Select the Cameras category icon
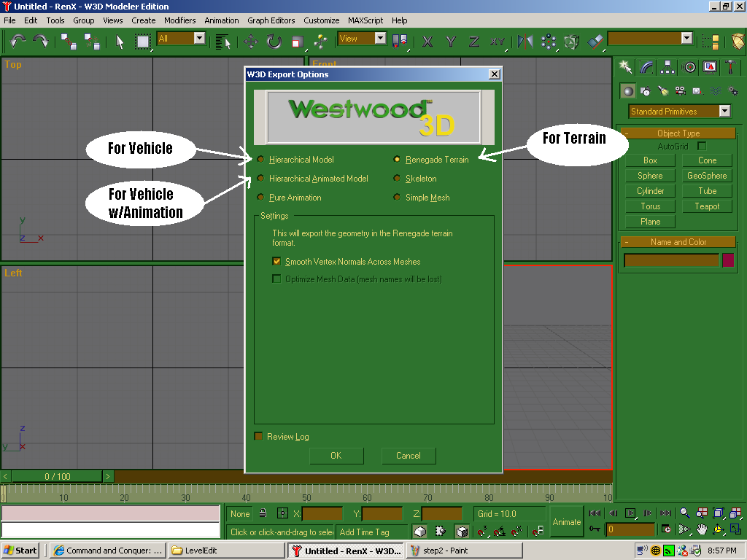 point(680,91)
